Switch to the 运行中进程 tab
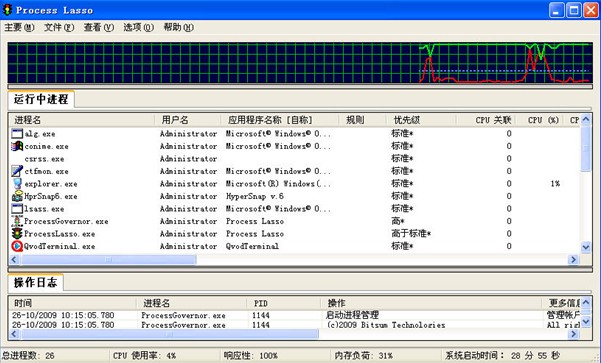 pos(41,99)
